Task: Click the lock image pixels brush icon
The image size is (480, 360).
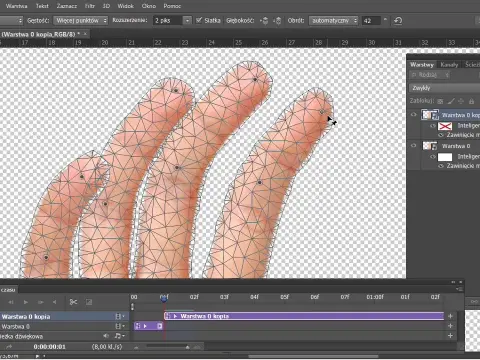Action: pyautogui.click(x=451, y=101)
